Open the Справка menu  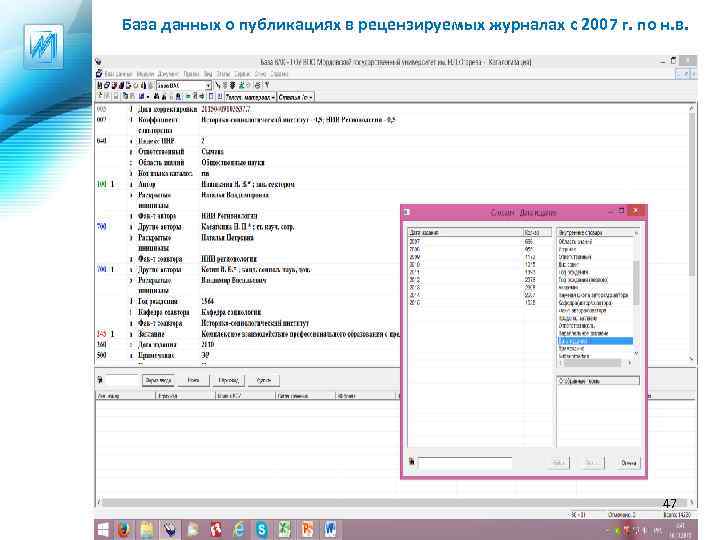click(x=279, y=74)
